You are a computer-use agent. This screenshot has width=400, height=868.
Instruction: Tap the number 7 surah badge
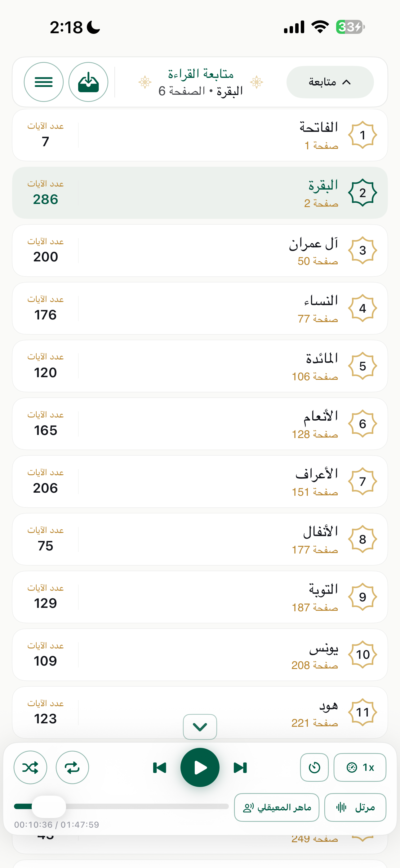point(362,481)
